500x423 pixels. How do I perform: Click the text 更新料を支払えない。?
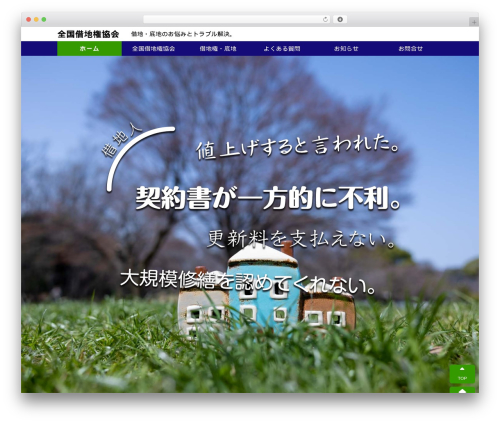(301, 239)
